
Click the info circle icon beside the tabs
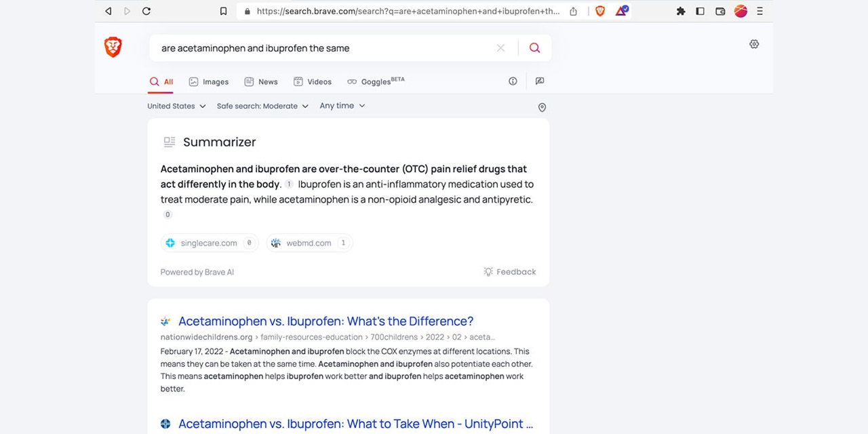[513, 81]
